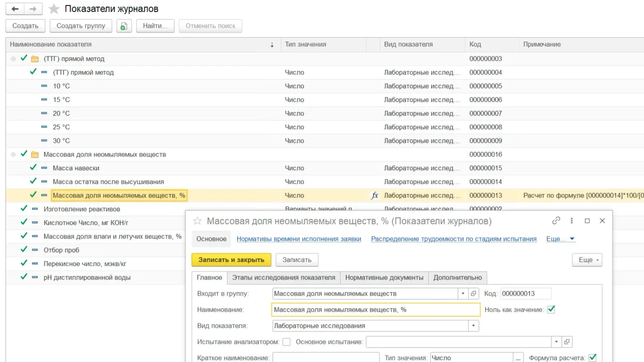The height and width of the screenshot is (362, 644).
Task: Select Масса остатка после высушивания row
Action: point(325,182)
